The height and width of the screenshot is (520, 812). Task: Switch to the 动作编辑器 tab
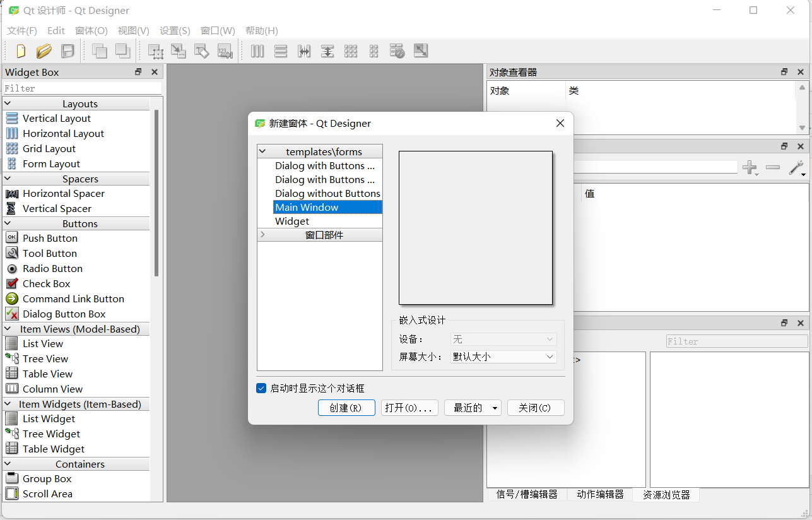pos(599,494)
